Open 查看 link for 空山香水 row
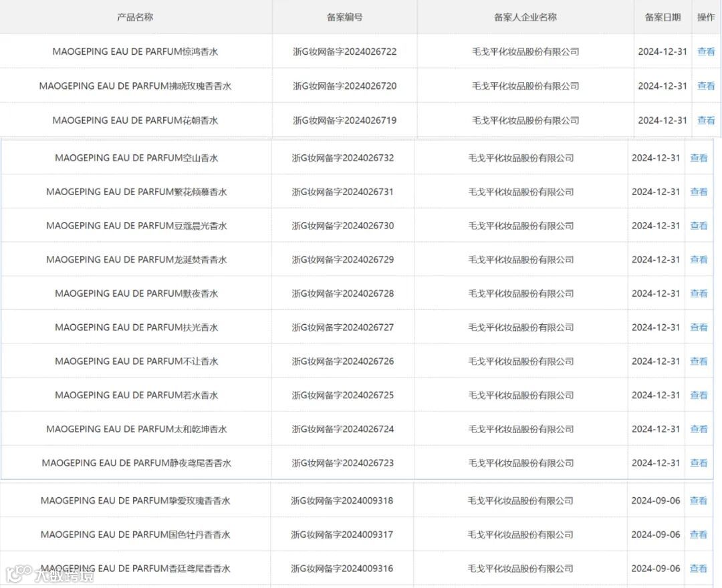 click(x=699, y=158)
